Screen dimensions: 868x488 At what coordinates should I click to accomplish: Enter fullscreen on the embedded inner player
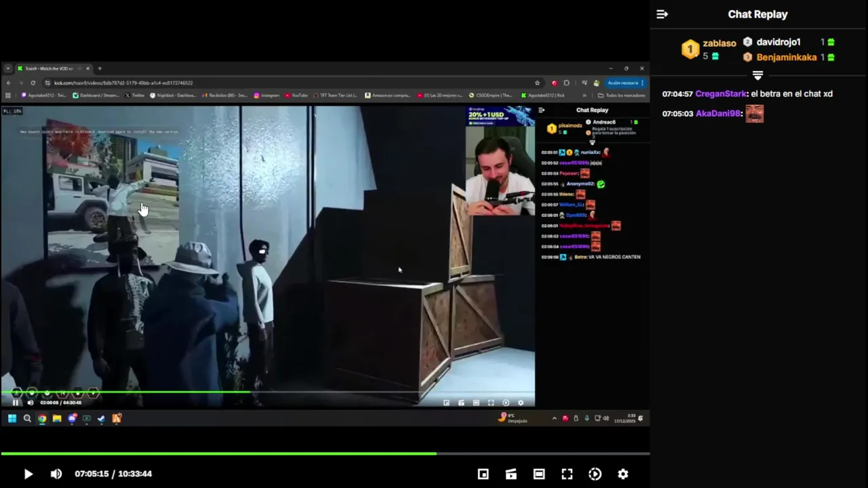point(491,403)
